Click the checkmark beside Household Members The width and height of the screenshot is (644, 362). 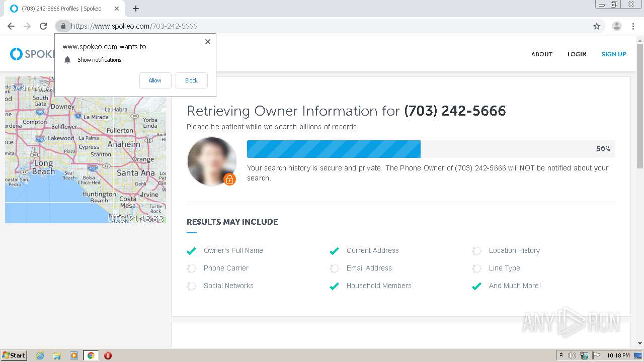pyautogui.click(x=334, y=286)
